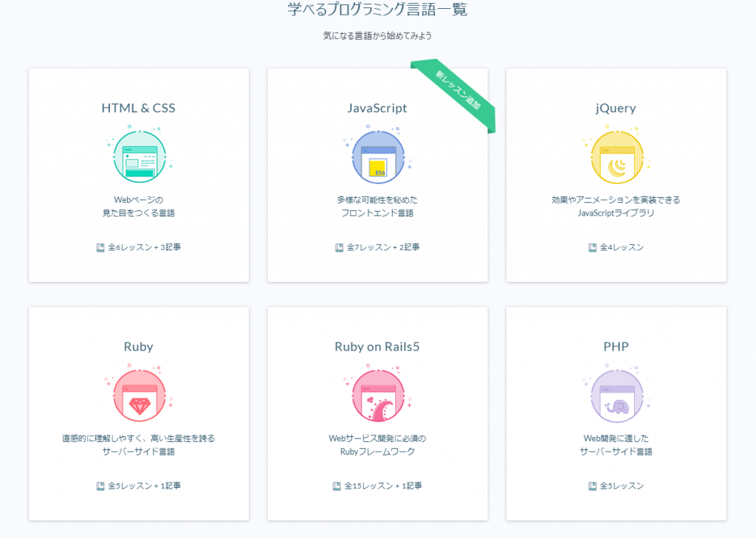Click the Rails description Webサービス開発に必須の
Image resolution: width=756 pixels, height=538 pixels.
pos(377,445)
